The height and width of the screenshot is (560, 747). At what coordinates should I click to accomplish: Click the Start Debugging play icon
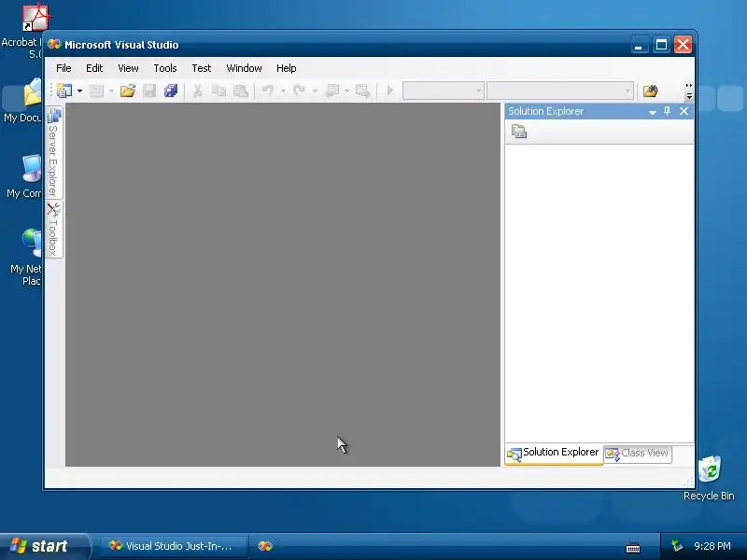click(x=389, y=90)
